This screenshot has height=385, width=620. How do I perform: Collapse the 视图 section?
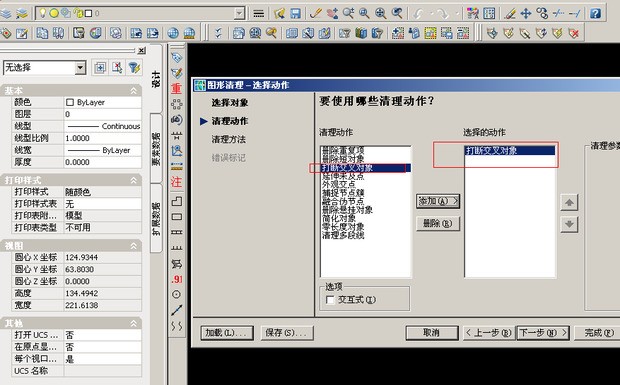[x=134, y=246]
